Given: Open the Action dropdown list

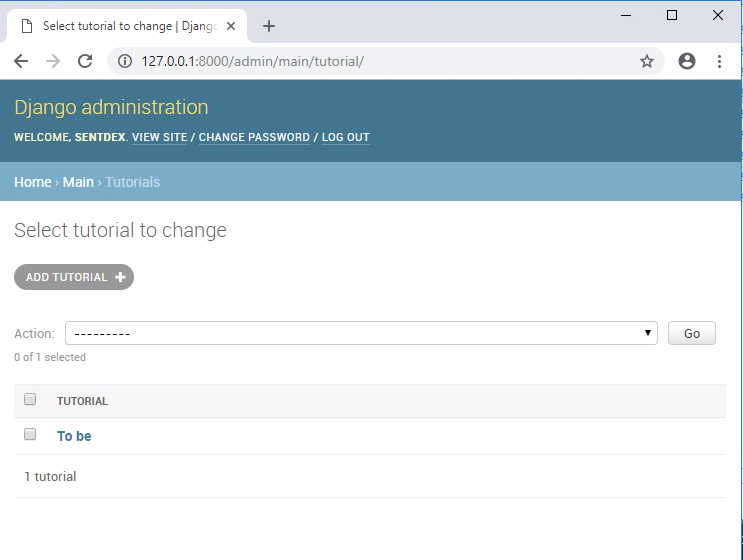Looking at the screenshot, I should coord(361,333).
